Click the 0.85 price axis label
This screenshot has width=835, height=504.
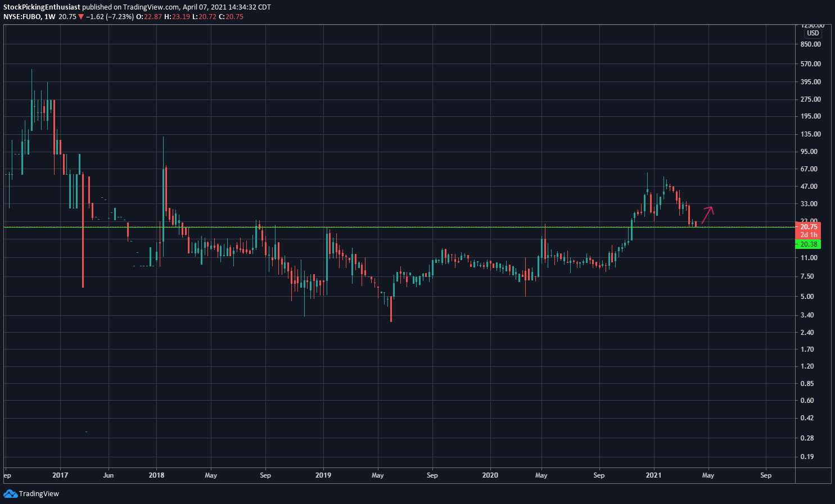coord(807,384)
